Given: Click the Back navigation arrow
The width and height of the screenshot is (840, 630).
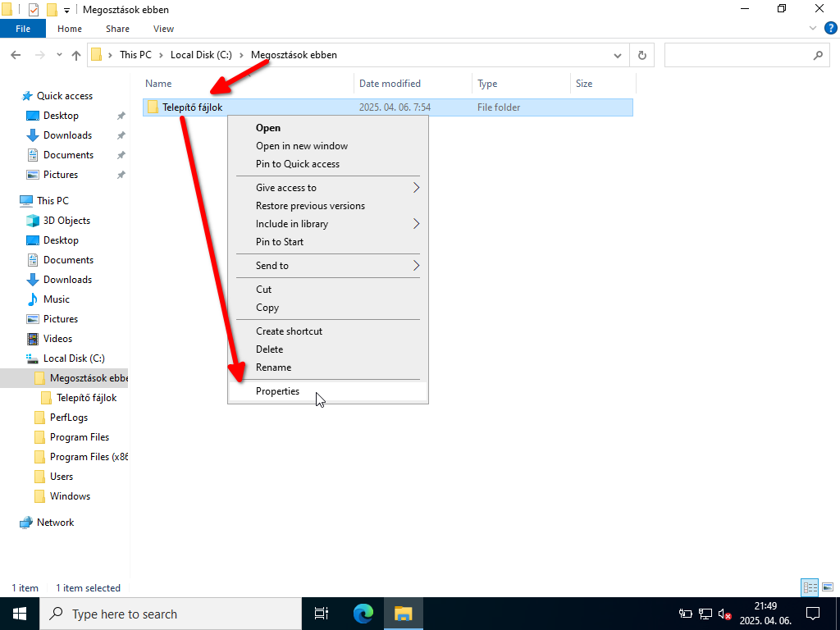Looking at the screenshot, I should point(16,56).
